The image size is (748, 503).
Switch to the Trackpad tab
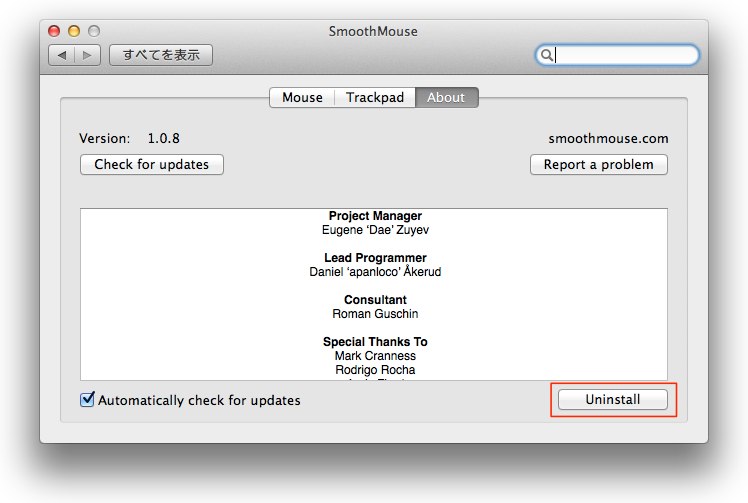(x=375, y=97)
